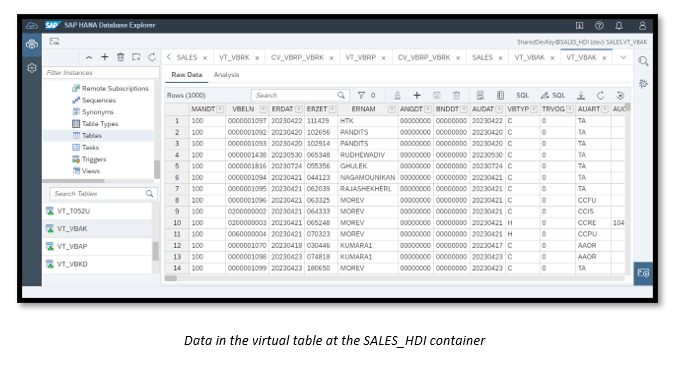
Task: Open the MANDT column header dropdown
Action: point(220,109)
